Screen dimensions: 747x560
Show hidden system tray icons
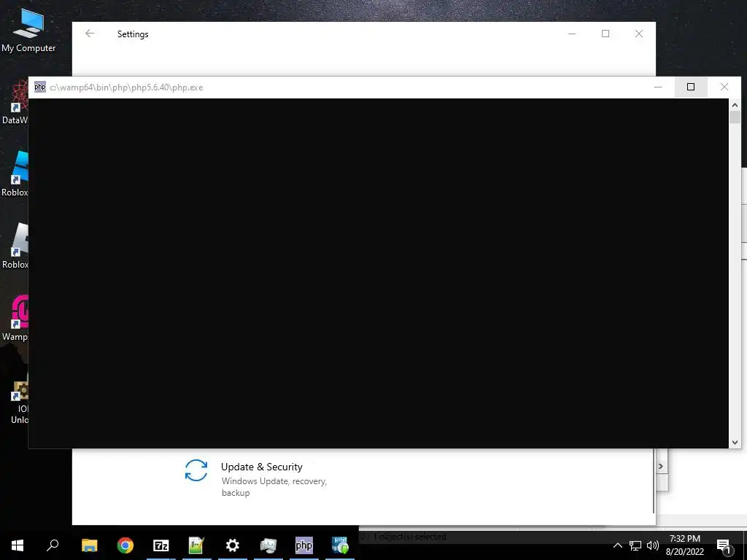click(617, 545)
